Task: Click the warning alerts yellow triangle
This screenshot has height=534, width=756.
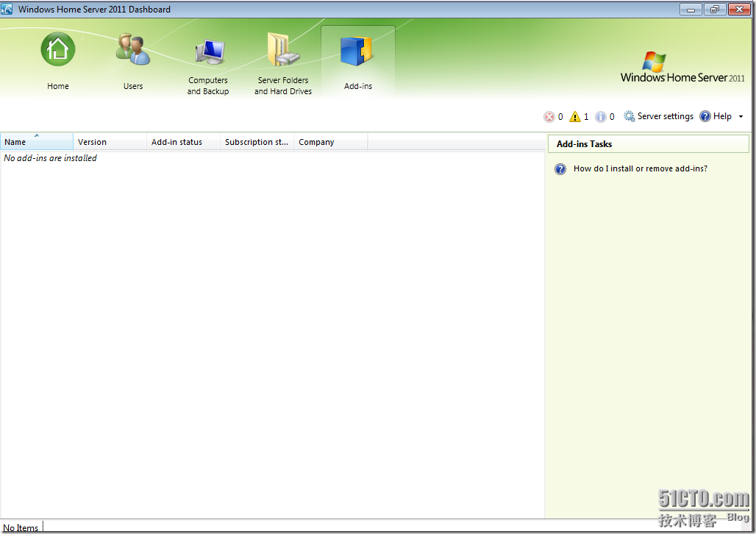Action: tap(574, 117)
